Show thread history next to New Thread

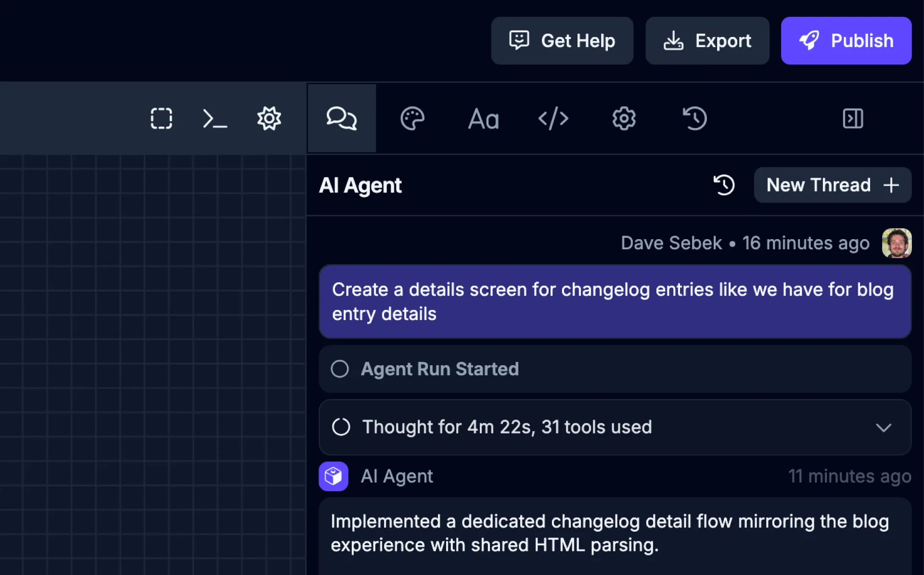tap(724, 185)
